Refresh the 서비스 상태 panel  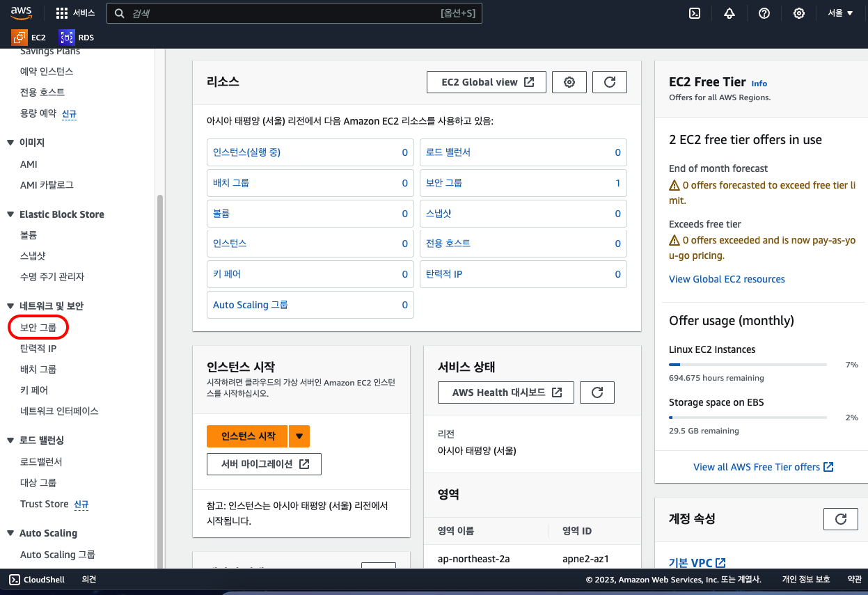click(597, 392)
